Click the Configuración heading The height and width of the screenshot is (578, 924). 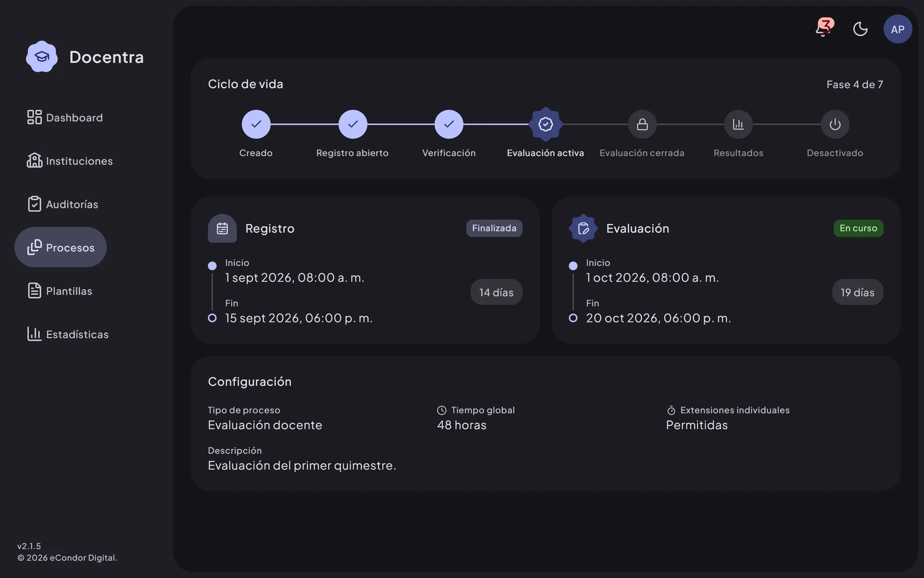[x=250, y=382]
